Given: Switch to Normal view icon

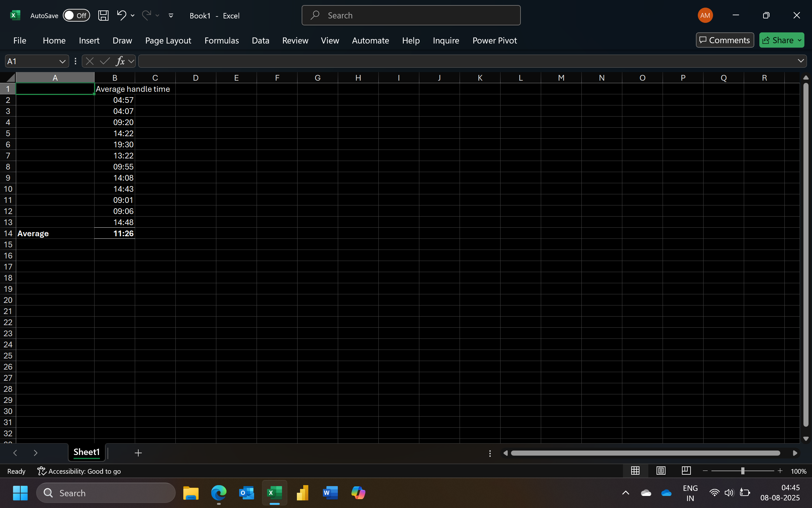Looking at the screenshot, I should point(635,471).
